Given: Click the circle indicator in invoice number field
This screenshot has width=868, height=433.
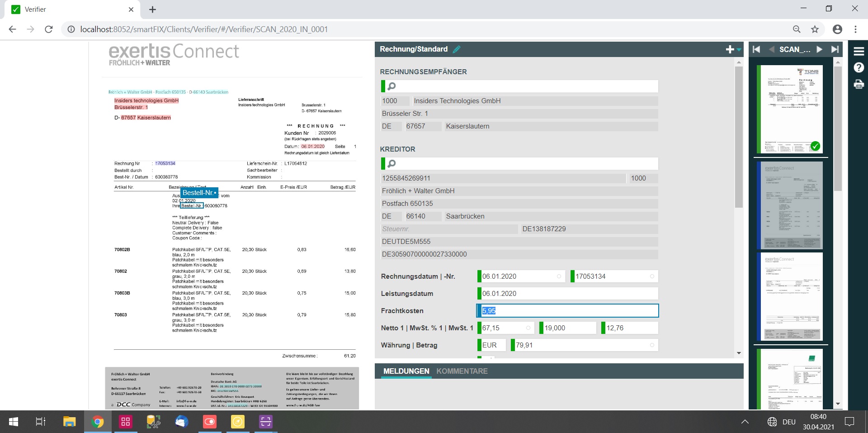Looking at the screenshot, I should tap(652, 276).
